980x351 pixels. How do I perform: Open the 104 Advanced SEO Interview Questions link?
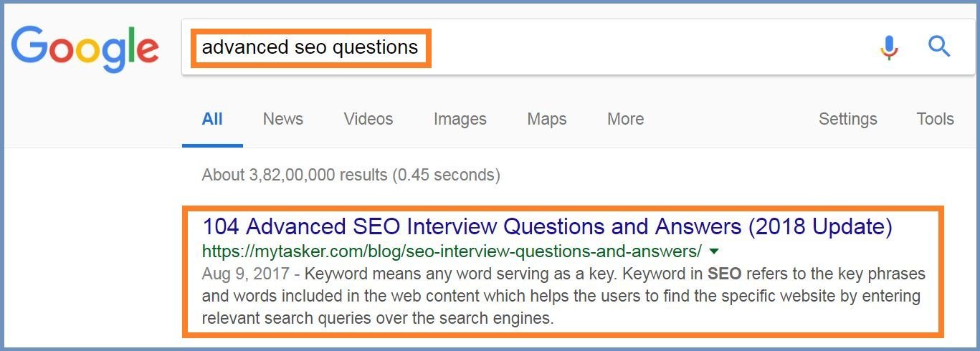pos(547,227)
